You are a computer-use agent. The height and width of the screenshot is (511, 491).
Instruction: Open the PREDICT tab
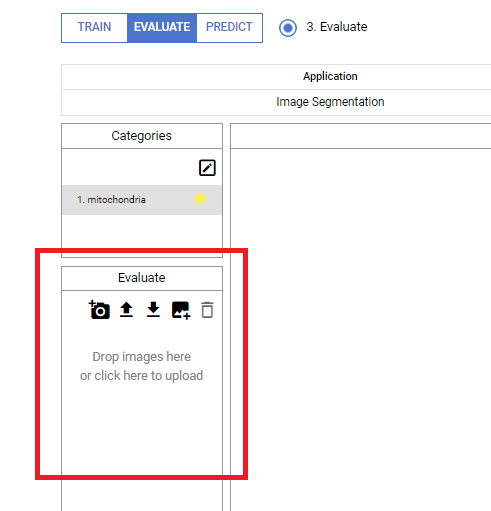point(229,27)
